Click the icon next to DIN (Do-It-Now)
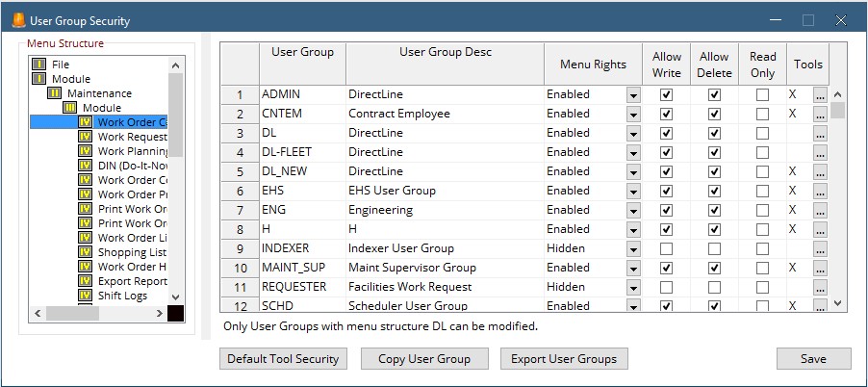This screenshot has height=387, width=868. point(86,166)
